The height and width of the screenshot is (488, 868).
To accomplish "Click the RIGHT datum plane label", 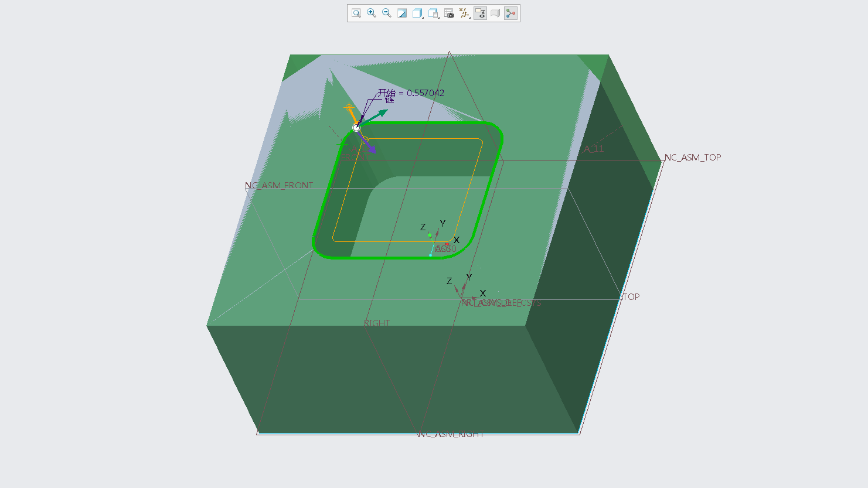I will point(376,323).
